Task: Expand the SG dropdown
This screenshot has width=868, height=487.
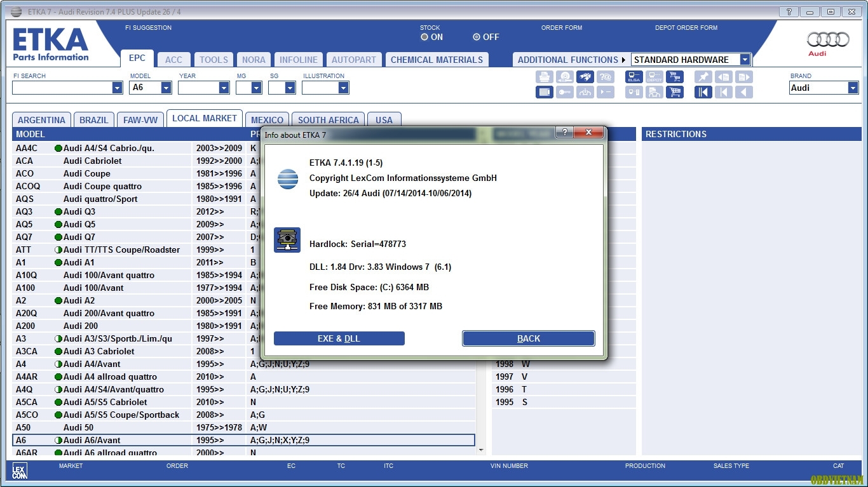Action: 290,88
